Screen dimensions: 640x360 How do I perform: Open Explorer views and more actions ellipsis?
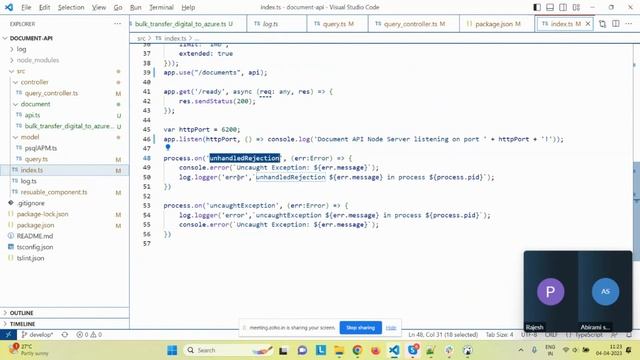coord(118,24)
